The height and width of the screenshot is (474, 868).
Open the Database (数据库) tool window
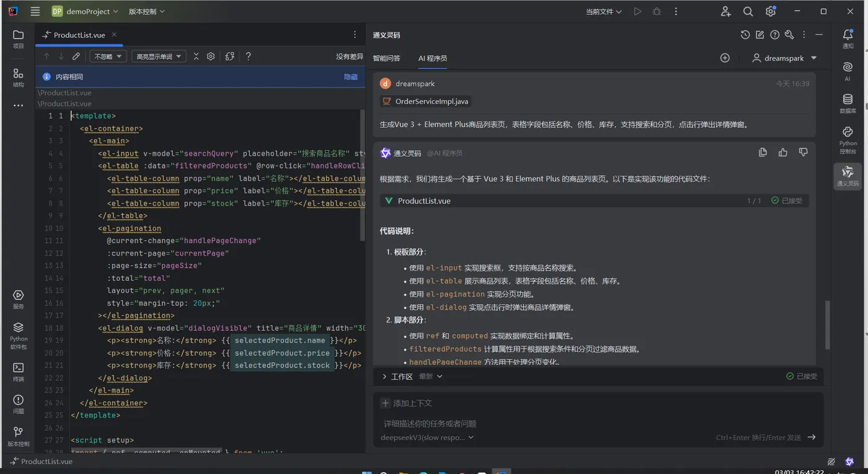(x=848, y=104)
